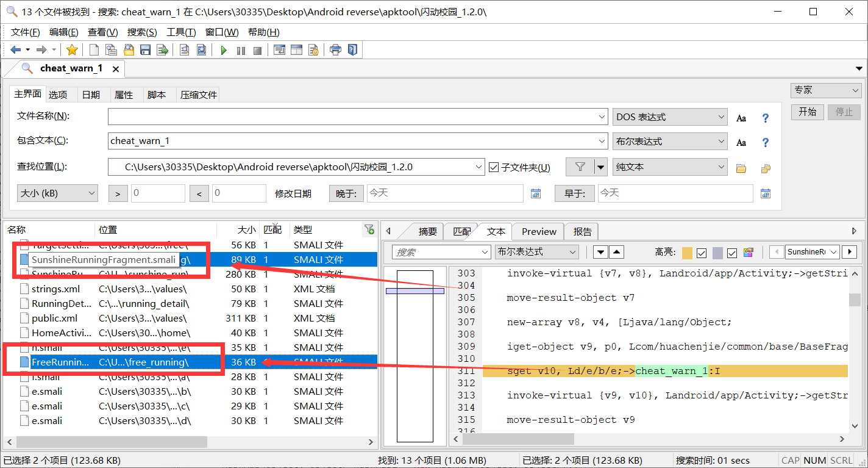868x468 pixels.
Task: Open Favorites with the star icon
Action: coord(72,49)
